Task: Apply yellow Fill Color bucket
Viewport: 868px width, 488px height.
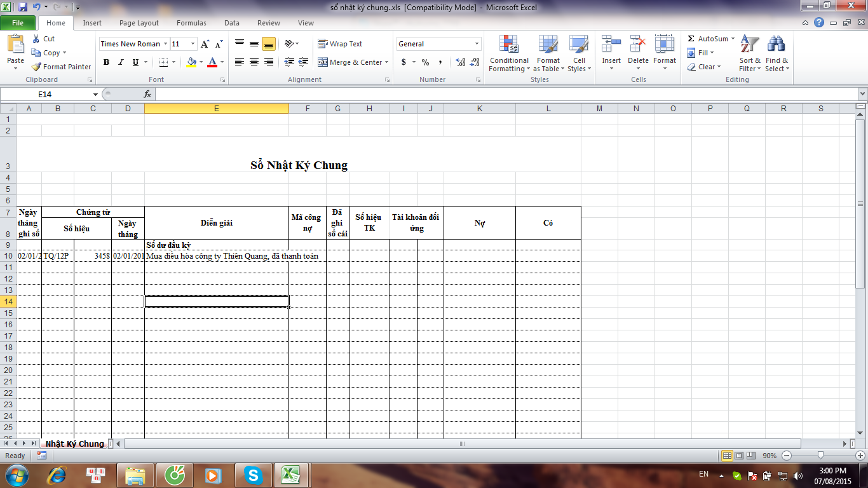Action: (x=191, y=62)
